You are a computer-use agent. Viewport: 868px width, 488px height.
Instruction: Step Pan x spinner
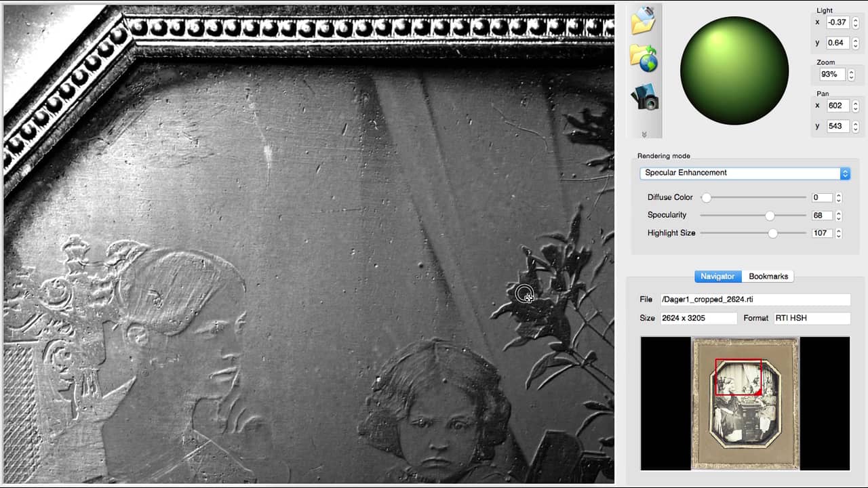[x=855, y=106]
